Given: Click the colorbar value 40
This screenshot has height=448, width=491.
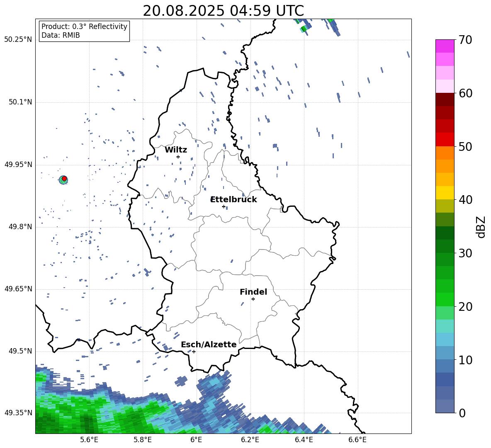Looking at the screenshot, I should (x=465, y=200).
